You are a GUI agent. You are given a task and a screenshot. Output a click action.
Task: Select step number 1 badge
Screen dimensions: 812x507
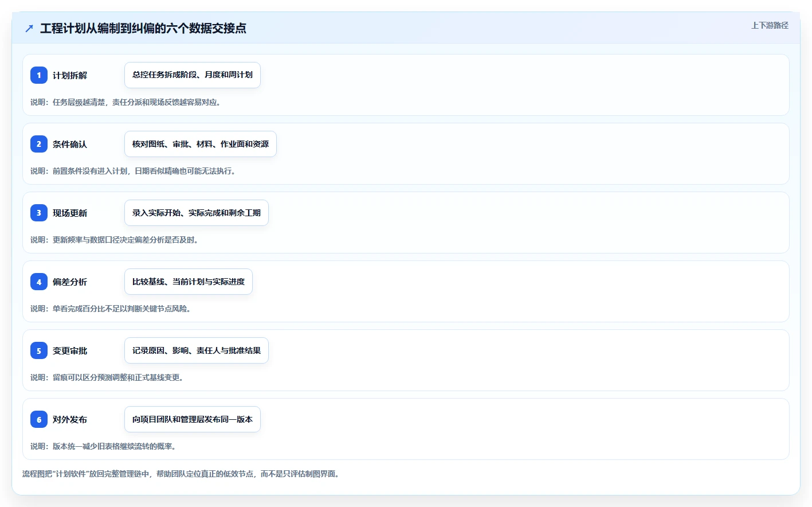click(x=39, y=75)
